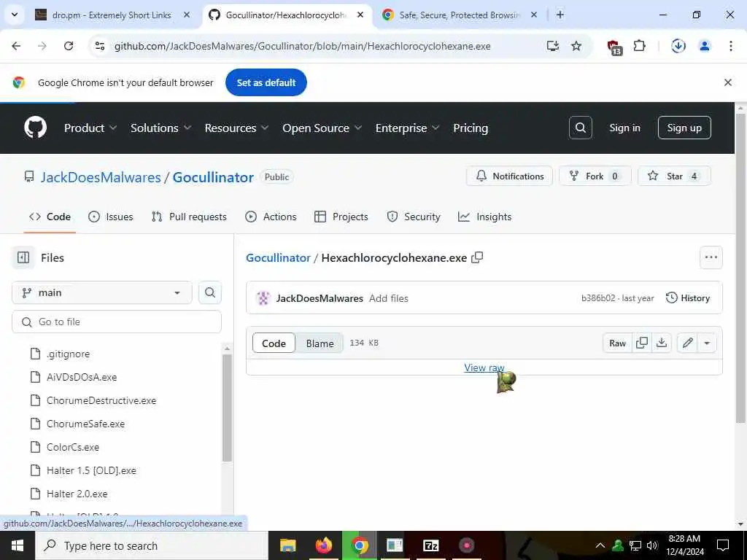Click the red extension icon with badge 13
The image size is (747, 560).
point(614,47)
